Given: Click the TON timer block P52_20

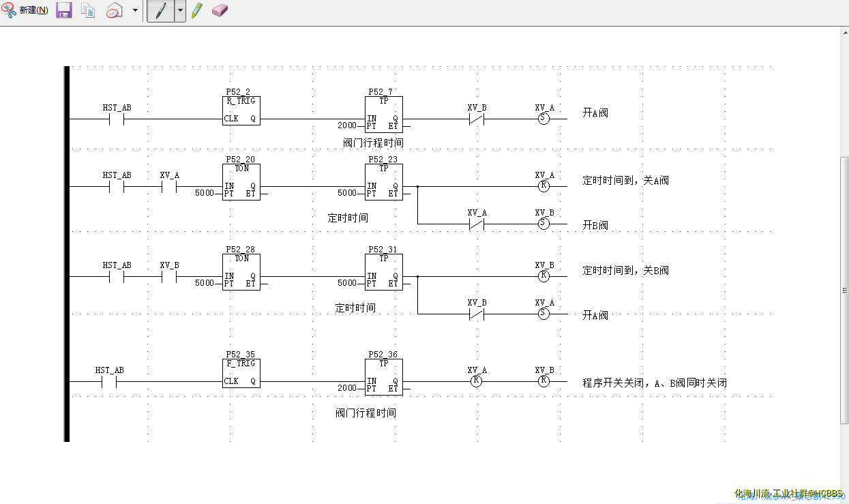Looking at the screenshot, I should click(241, 181).
